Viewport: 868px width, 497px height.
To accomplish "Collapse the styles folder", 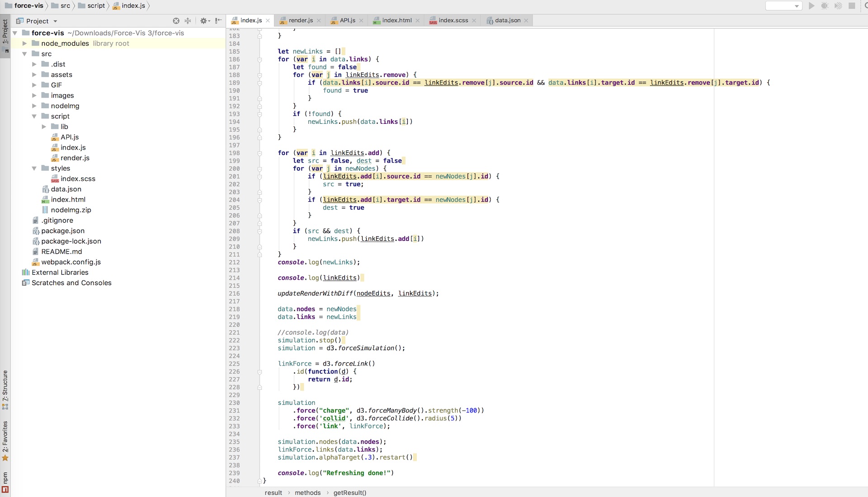I will (34, 168).
